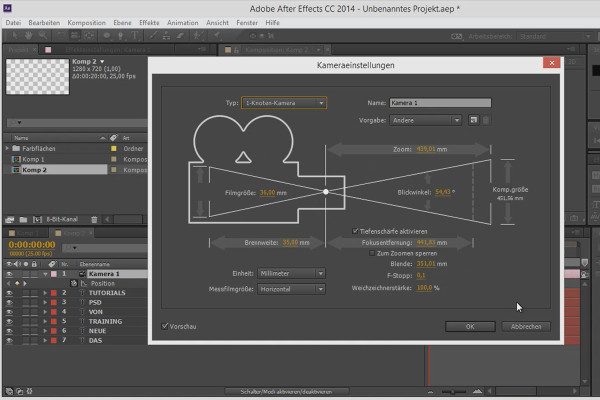Open the Bearbeiten menu

pos(44,23)
